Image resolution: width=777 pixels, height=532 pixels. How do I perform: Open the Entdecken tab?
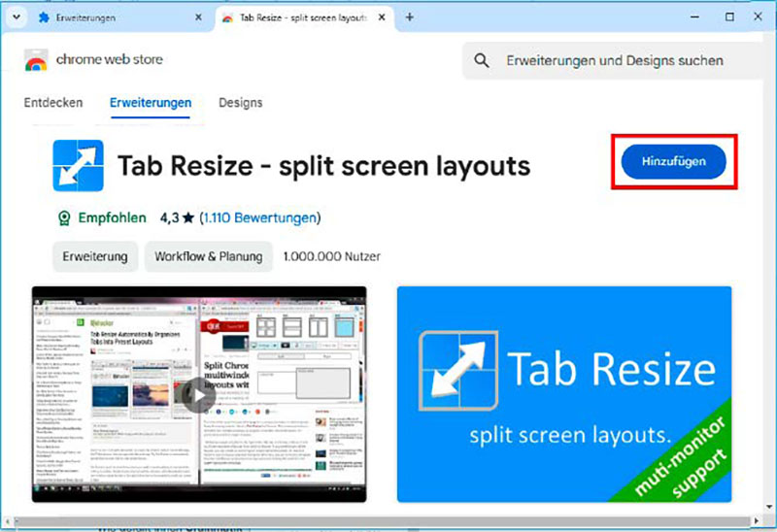point(53,103)
